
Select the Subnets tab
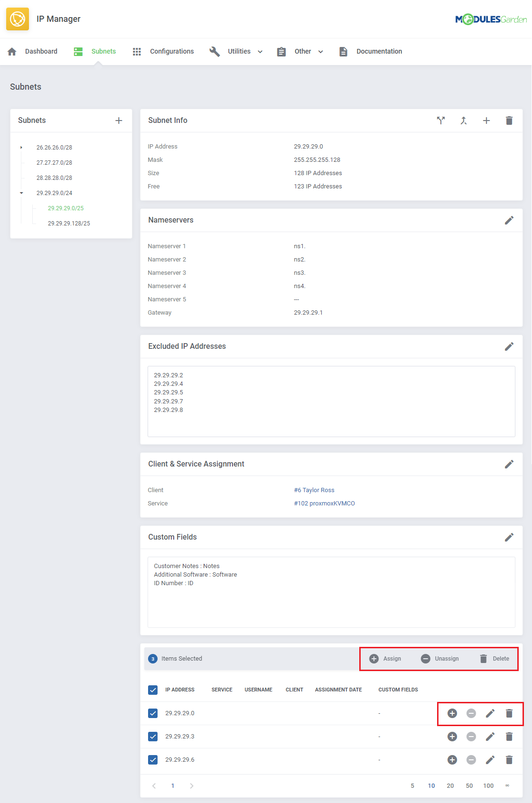(95, 51)
